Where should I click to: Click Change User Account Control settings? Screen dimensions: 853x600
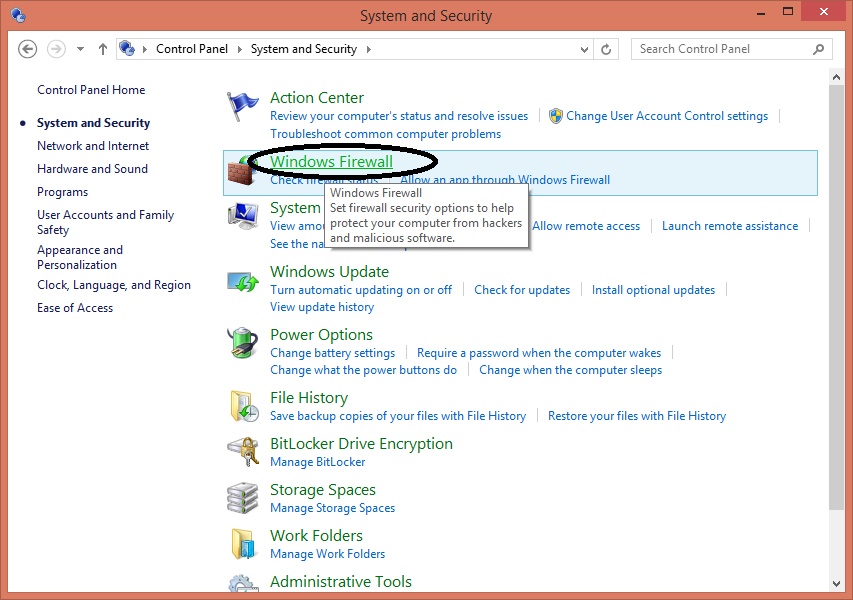pos(667,116)
